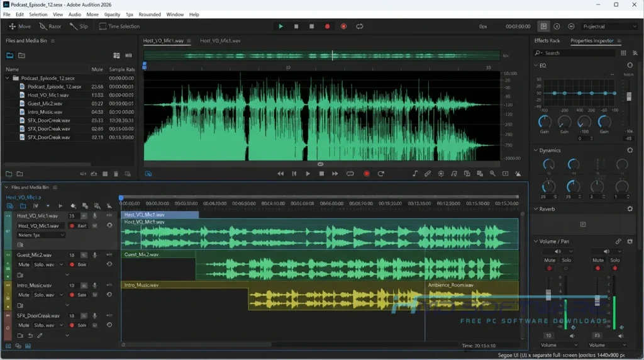Viewport: 644px width, 360px height.
Task: Click the link icon under waveform editor
Action: click(428, 174)
